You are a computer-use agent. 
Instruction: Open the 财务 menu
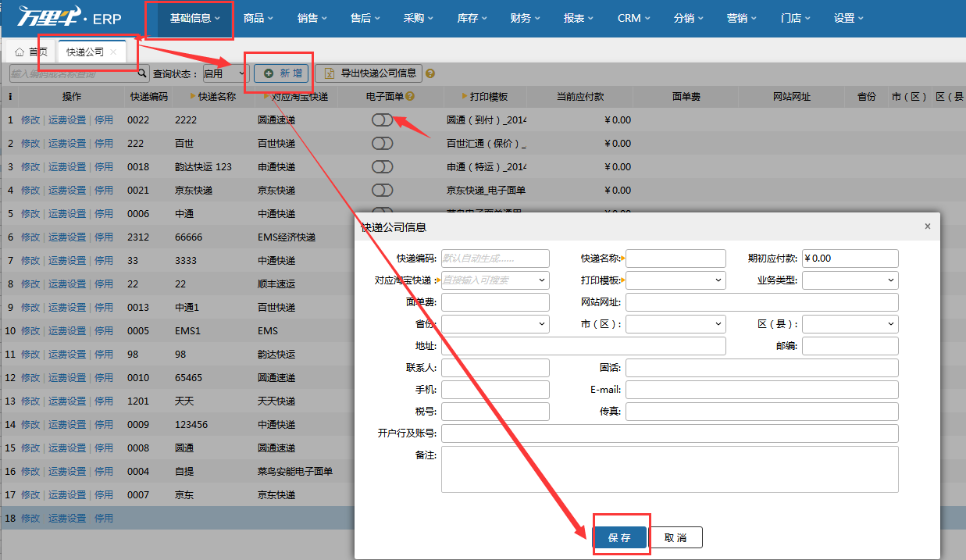pyautogui.click(x=524, y=18)
